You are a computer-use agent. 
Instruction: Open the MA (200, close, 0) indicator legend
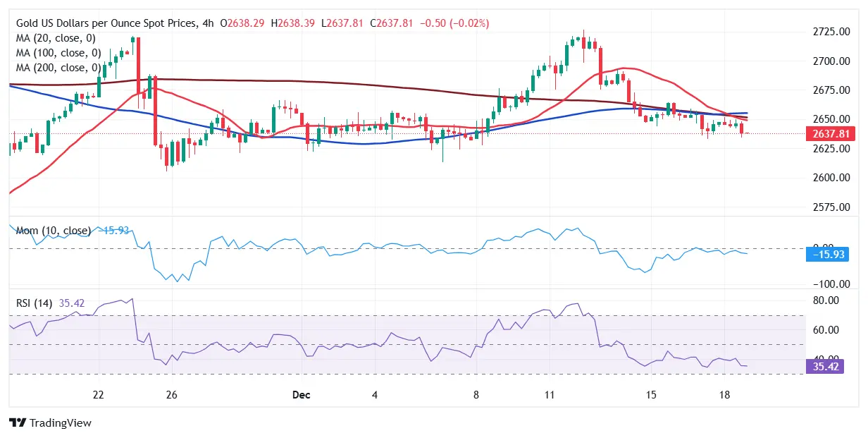pos(58,68)
